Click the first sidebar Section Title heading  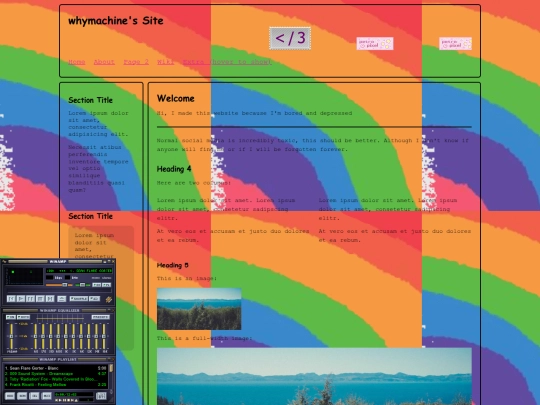91,100
